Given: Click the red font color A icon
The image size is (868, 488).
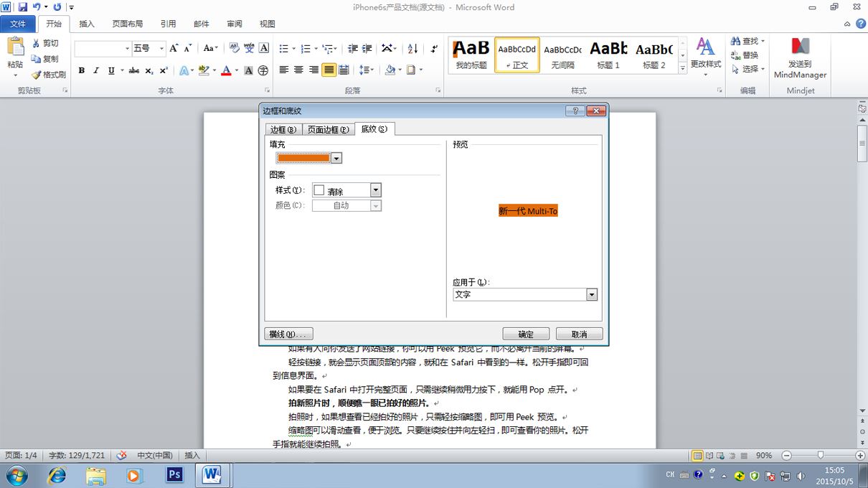Looking at the screenshot, I should [x=226, y=70].
